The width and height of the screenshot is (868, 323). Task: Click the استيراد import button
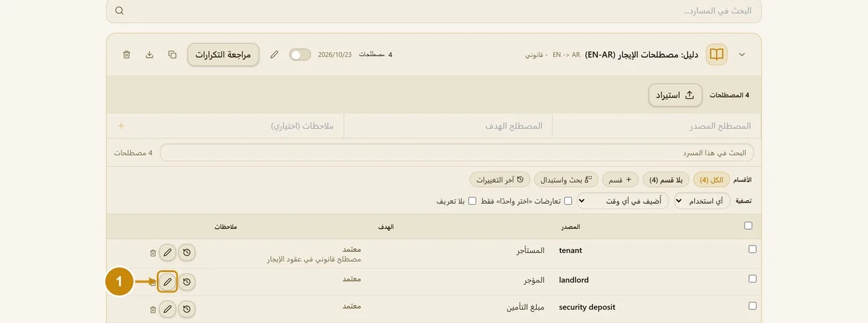coord(675,95)
